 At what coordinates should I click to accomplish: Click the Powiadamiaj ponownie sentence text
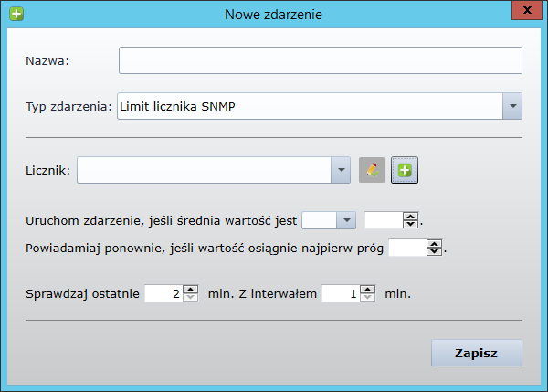(x=205, y=248)
